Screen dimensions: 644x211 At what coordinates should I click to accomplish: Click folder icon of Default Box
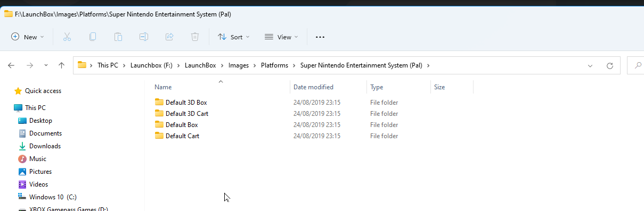coord(159,124)
